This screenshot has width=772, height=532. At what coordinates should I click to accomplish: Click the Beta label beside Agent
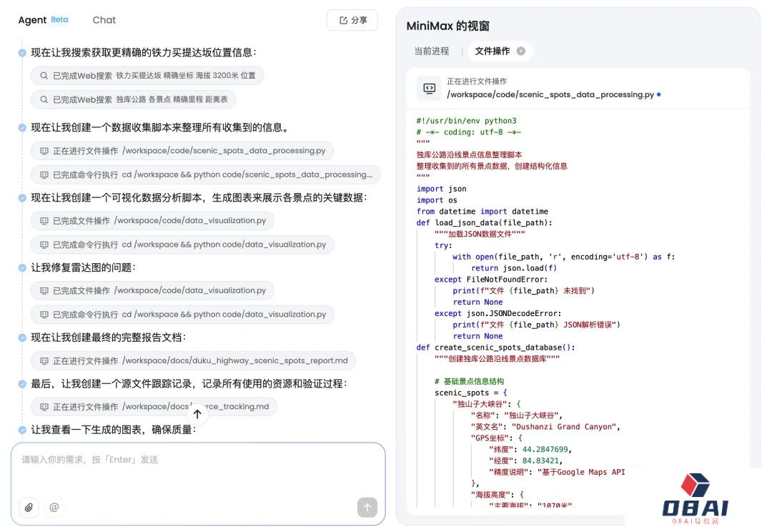(x=59, y=20)
